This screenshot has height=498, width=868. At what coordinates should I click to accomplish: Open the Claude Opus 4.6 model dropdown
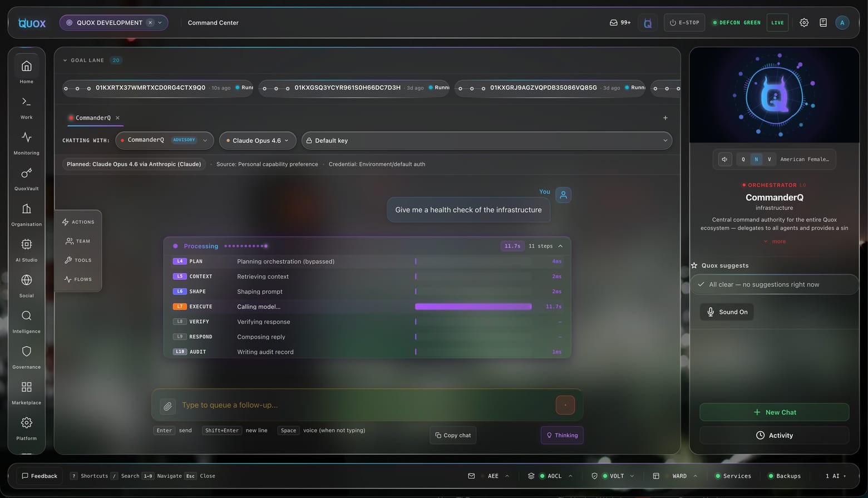[x=258, y=141]
